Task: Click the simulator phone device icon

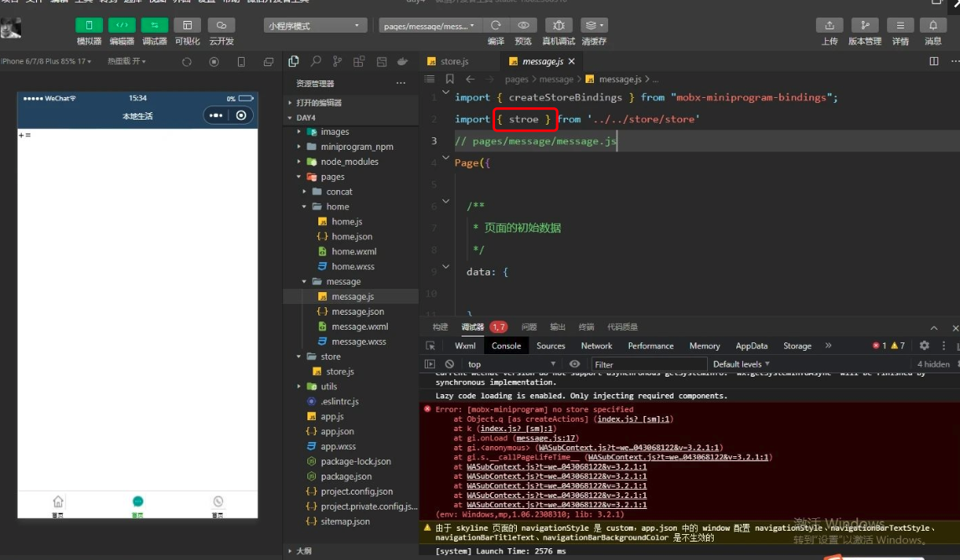Action: pos(241,62)
